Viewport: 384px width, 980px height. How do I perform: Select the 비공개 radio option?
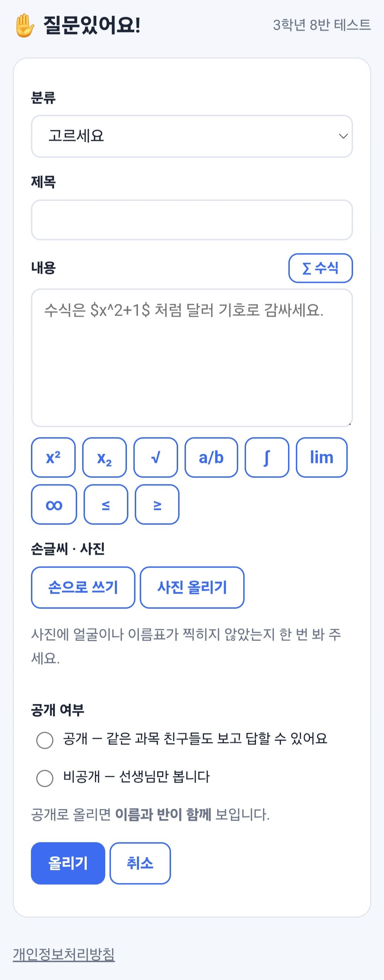[45, 778]
